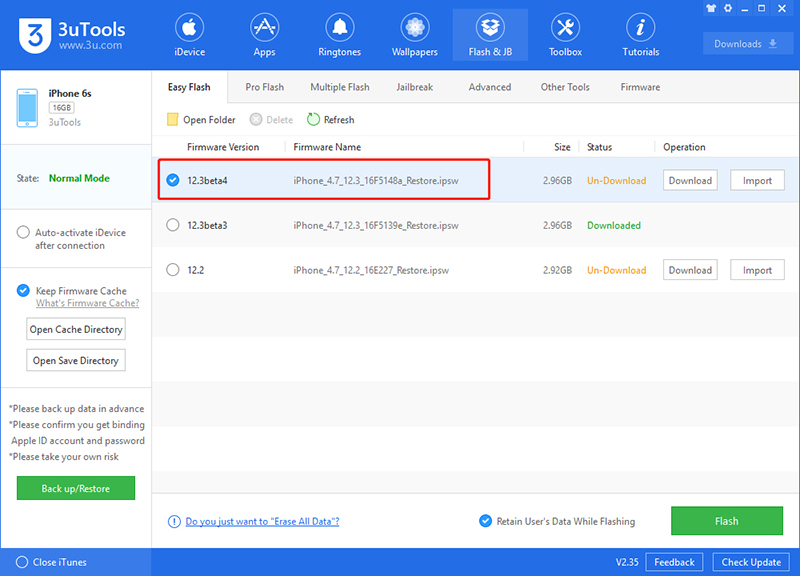Open the Apps section

[264, 35]
